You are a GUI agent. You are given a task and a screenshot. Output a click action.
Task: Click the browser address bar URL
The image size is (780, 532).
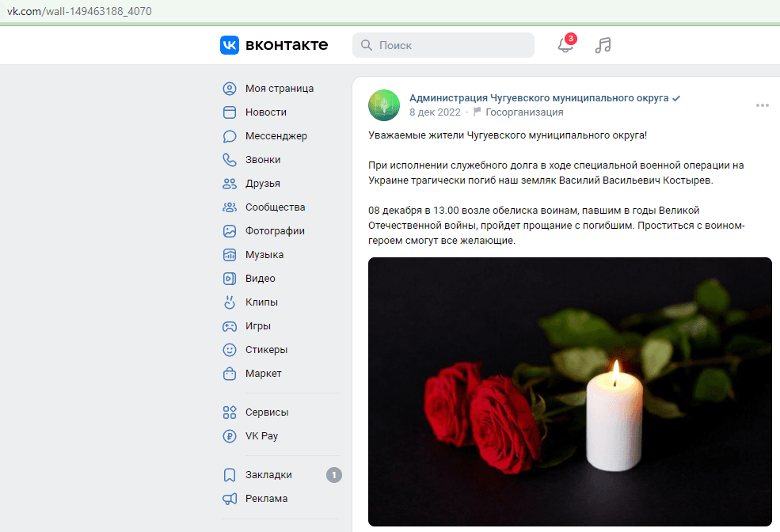click(x=80, y=11)
